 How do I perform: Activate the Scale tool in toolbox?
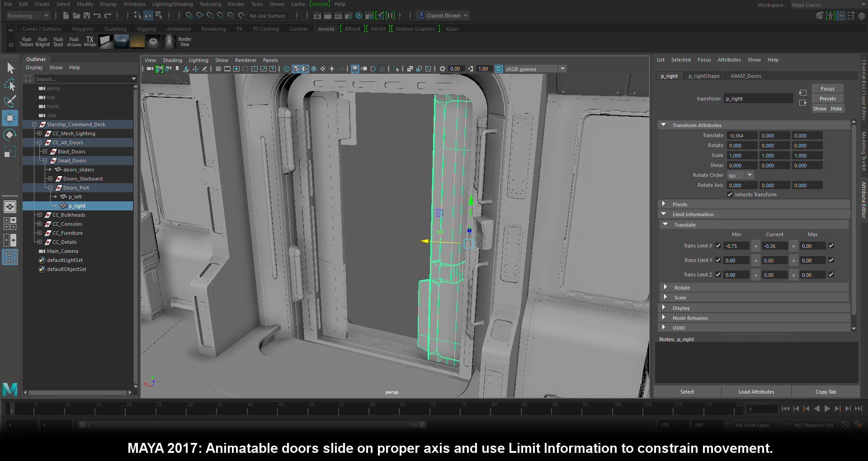click(10, 152)
